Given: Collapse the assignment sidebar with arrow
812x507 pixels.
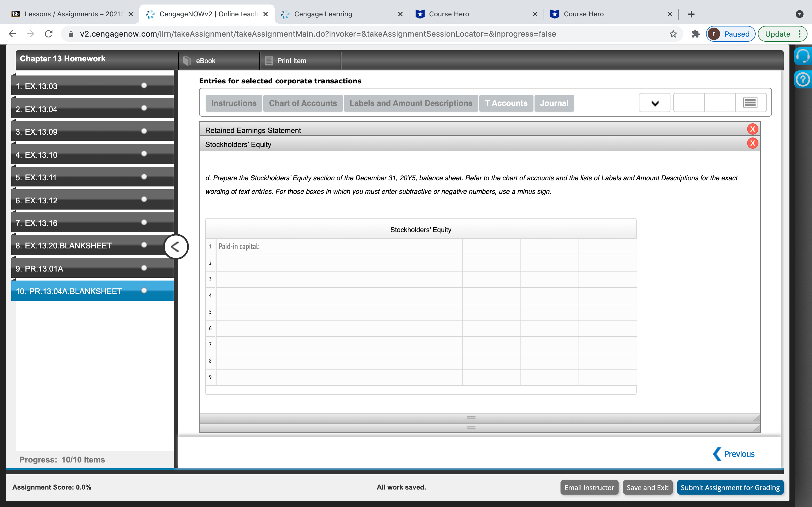Looking at the screenshot, I should coord(176,247).
